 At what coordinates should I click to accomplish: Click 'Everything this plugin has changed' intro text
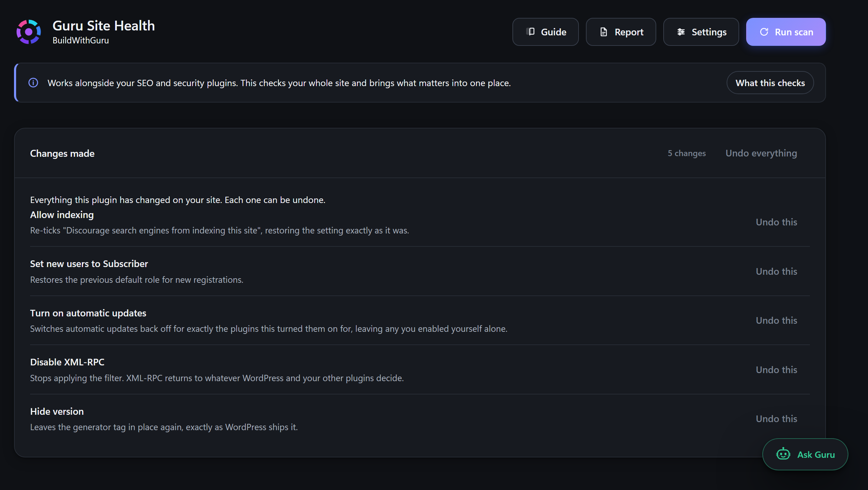(x=178, y=200)
